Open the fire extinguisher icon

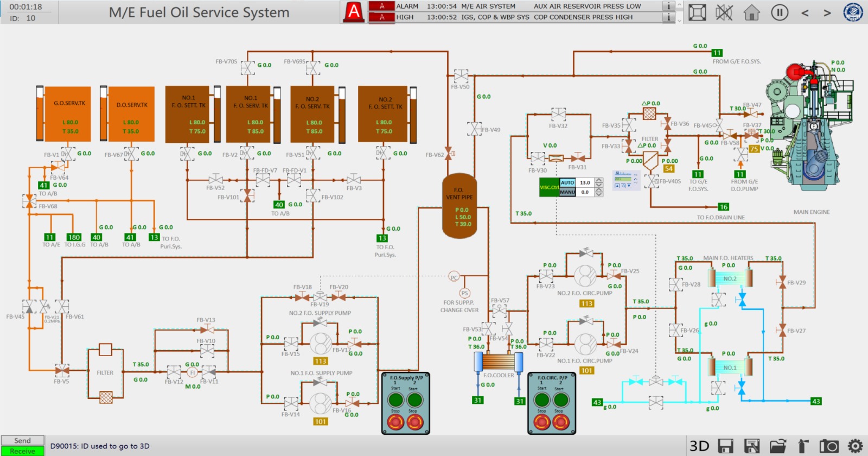(x=803, y=446)
